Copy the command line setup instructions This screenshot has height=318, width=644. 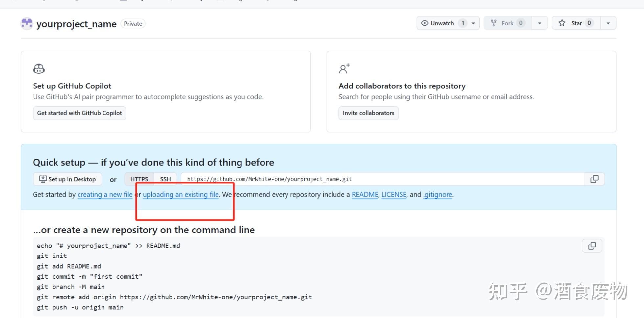(x=591, y=246)
